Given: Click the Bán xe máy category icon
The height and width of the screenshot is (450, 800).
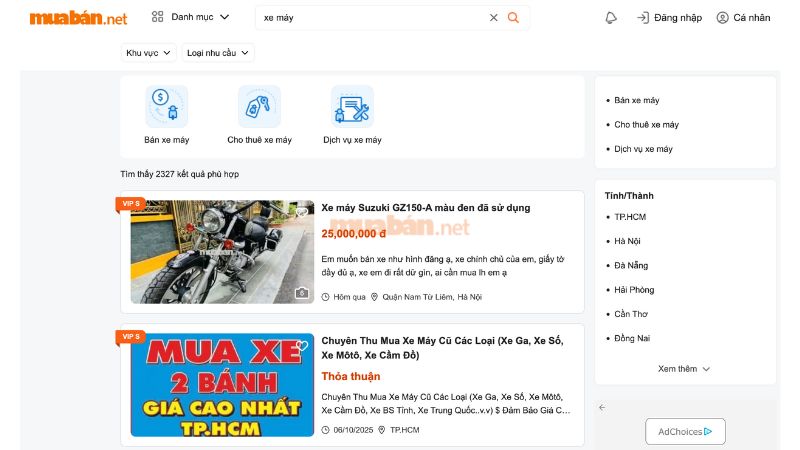Looking at the screenshot, I should 166,106.
